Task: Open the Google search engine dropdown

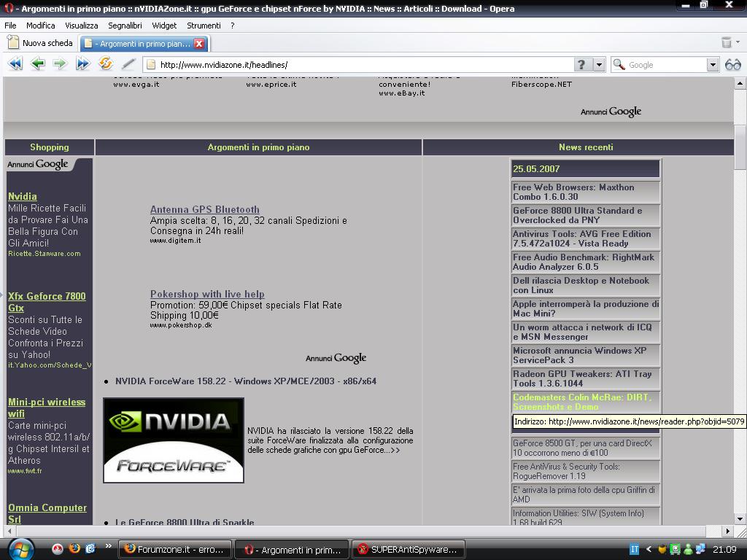Action: tap(712, 64)
